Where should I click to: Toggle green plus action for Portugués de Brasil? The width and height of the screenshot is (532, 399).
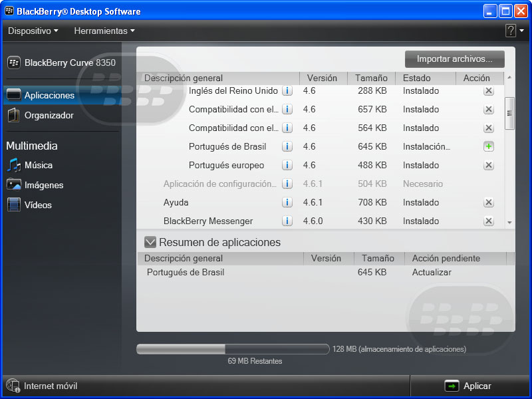click(488, 147)
